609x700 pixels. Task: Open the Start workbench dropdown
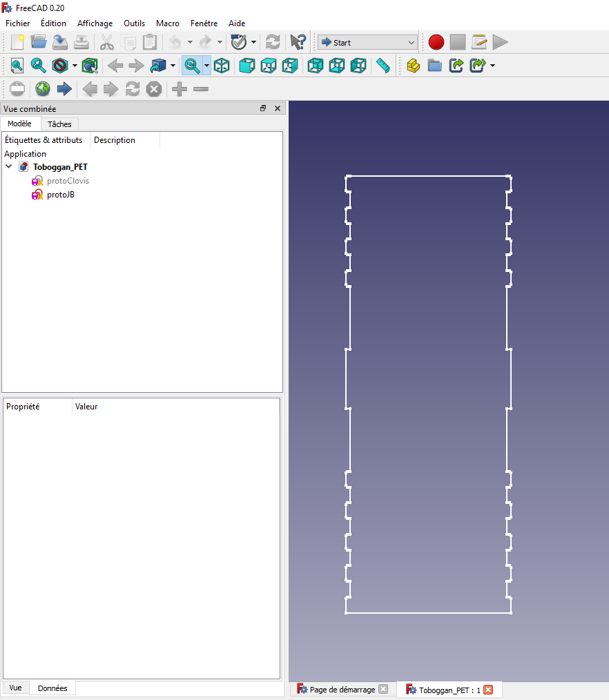point(367,42)
